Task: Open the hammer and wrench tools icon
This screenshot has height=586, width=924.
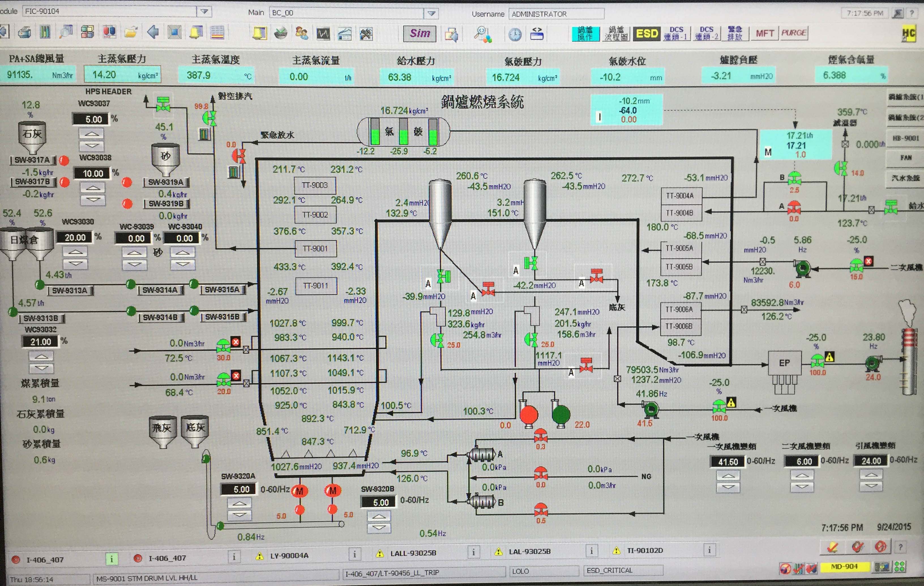Action: pyautogui.click(x=366, y=34)
